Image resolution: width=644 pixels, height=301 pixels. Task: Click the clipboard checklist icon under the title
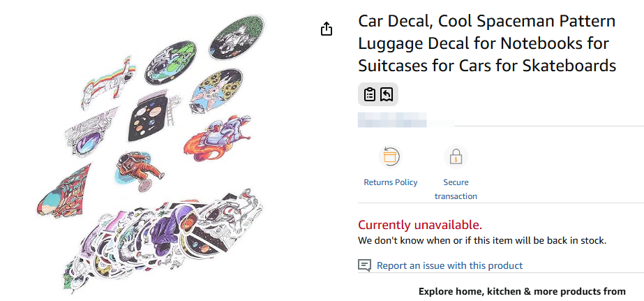coord(370,94)
